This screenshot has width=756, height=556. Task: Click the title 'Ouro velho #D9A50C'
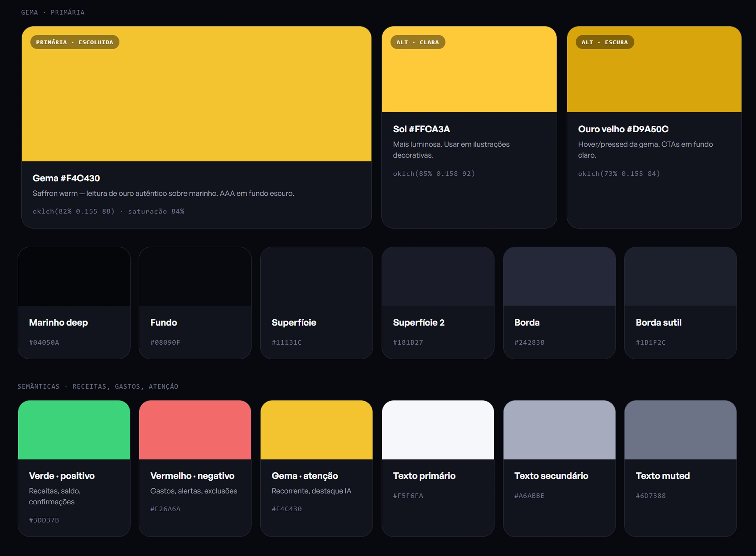coord(623,129)
